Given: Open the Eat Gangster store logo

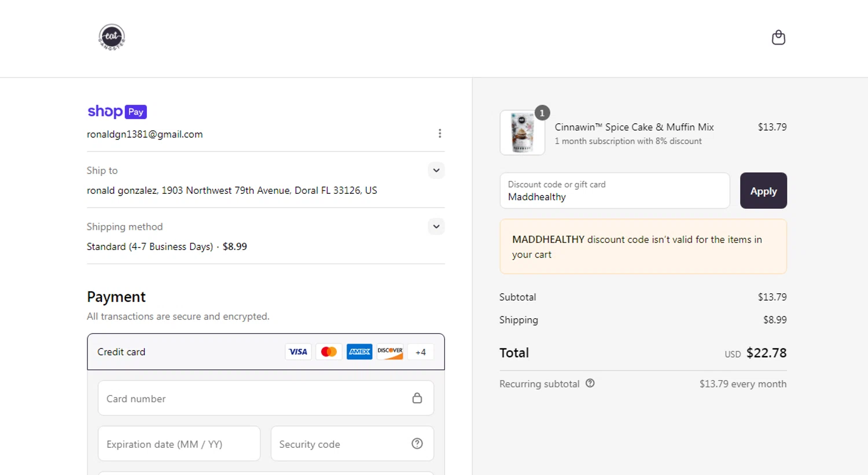Looking at the screenshot, I should tap(112, 37).
